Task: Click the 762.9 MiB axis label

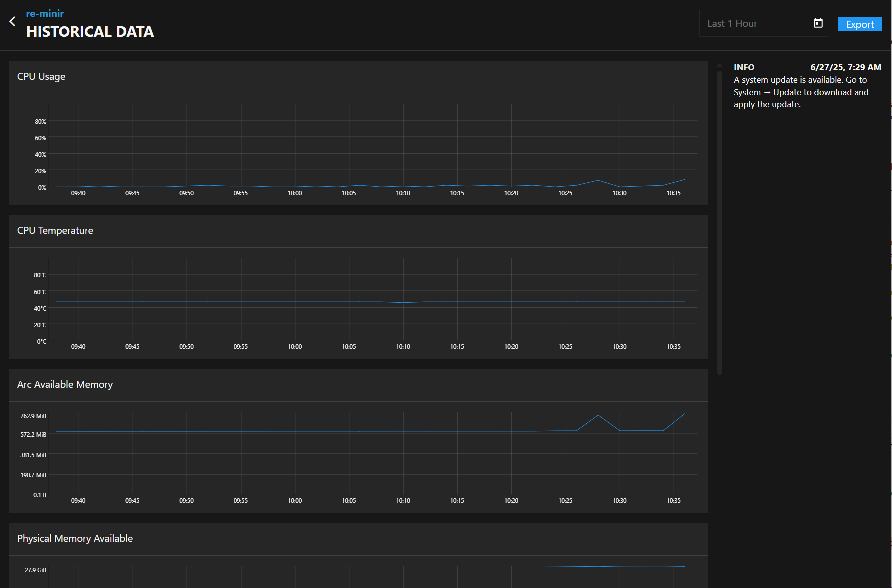Action: click(33, 416)
